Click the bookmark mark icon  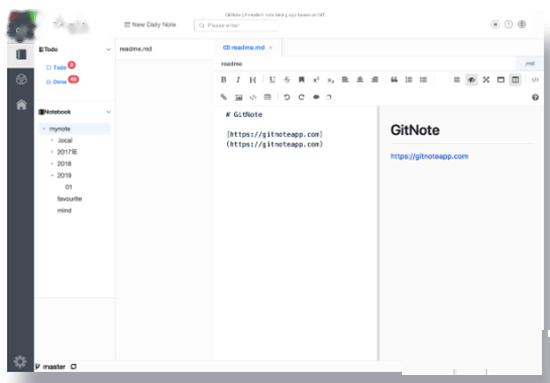pyautogui.click(x=301, y=80)
